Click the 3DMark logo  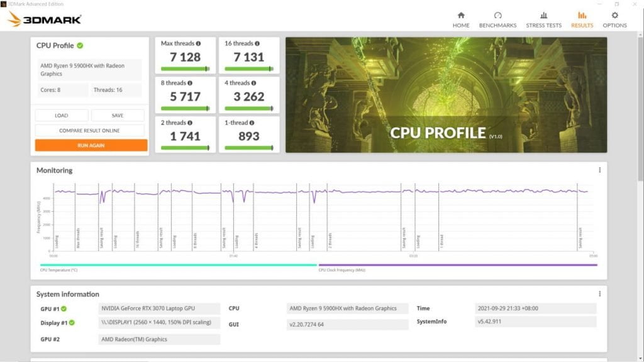(44, 19)
